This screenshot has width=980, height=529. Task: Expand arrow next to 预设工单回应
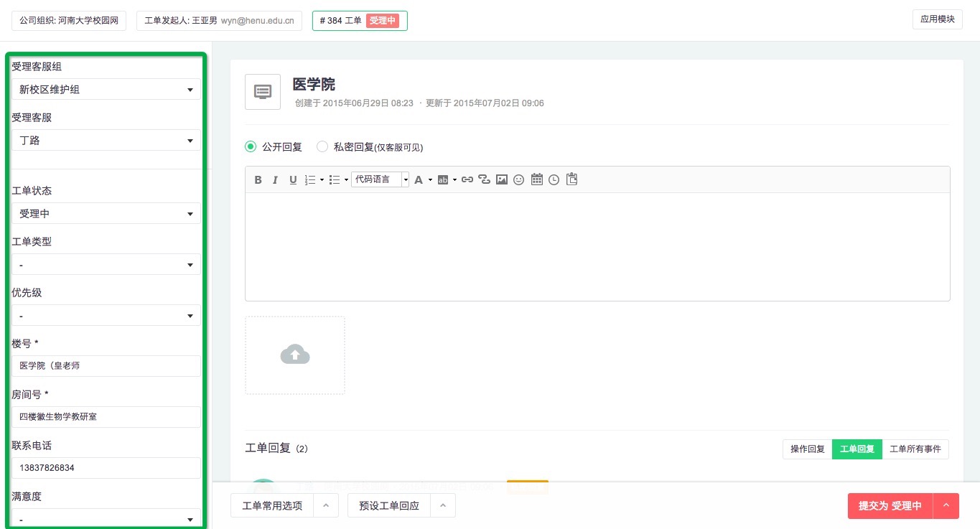pos(442,505)
